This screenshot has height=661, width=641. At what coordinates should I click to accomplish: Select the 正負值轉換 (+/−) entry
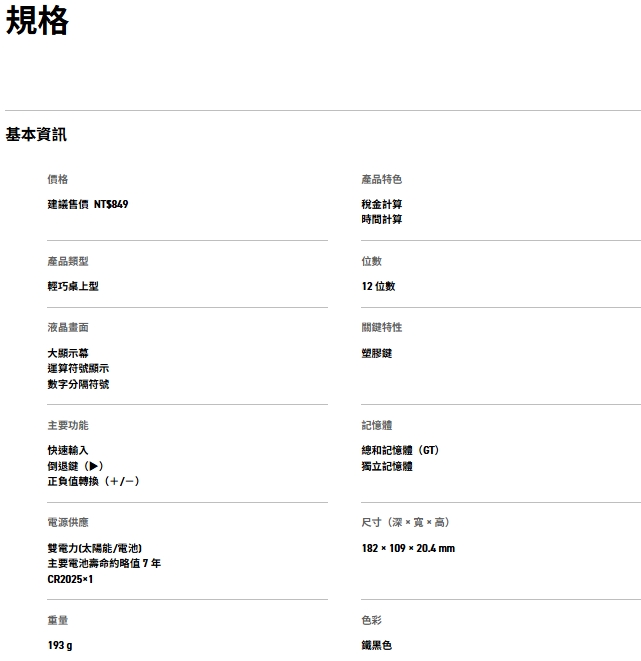93,481
